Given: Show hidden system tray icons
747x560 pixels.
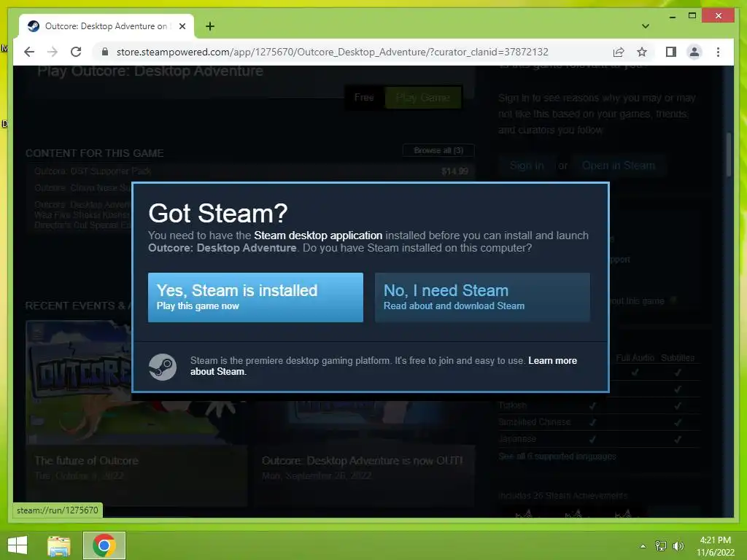Looking at the screenshot, I should pyautogui.click(x=643, y=546).
